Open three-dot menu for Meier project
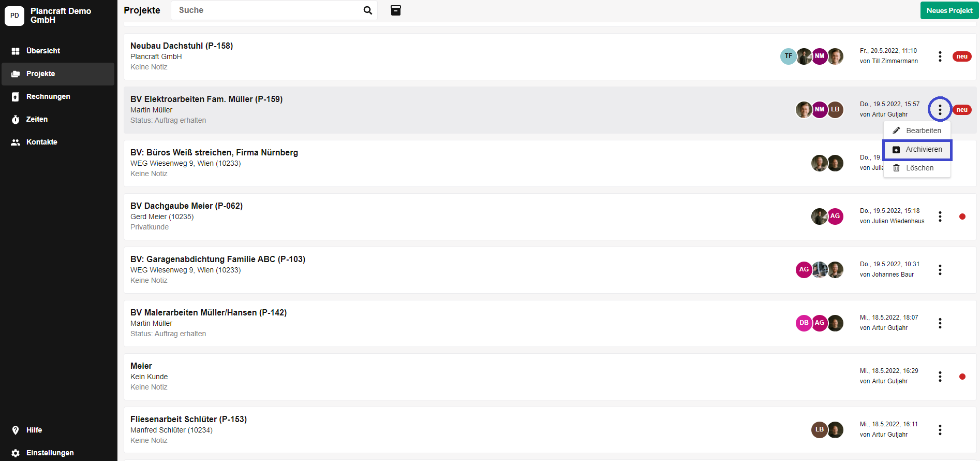 click(x=940, y=377)
